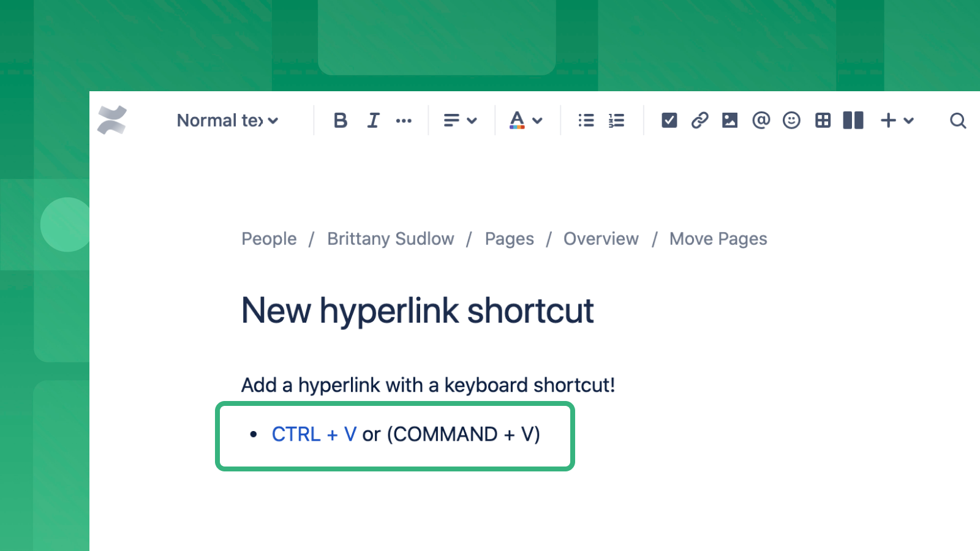Toggle bold formatting

tap(341, 121)
